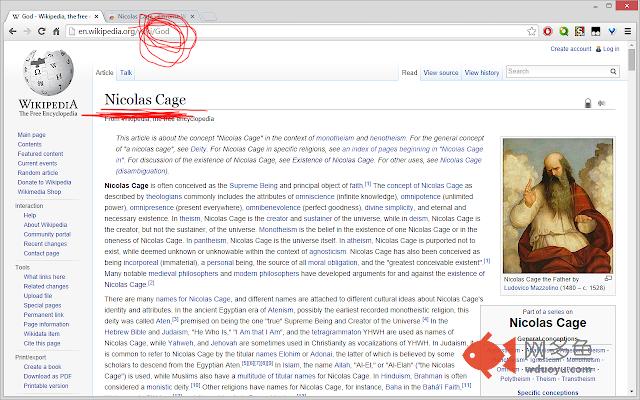This screenshot has height=400, width=640.
Task: Close the Nicolas Cage browser tab
Action: [192, 16]
